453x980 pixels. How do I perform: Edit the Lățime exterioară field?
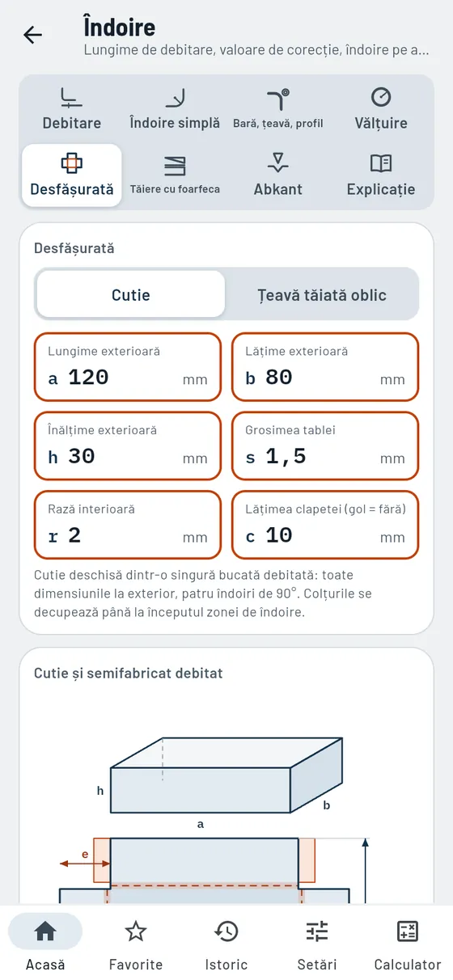(325, 366)
